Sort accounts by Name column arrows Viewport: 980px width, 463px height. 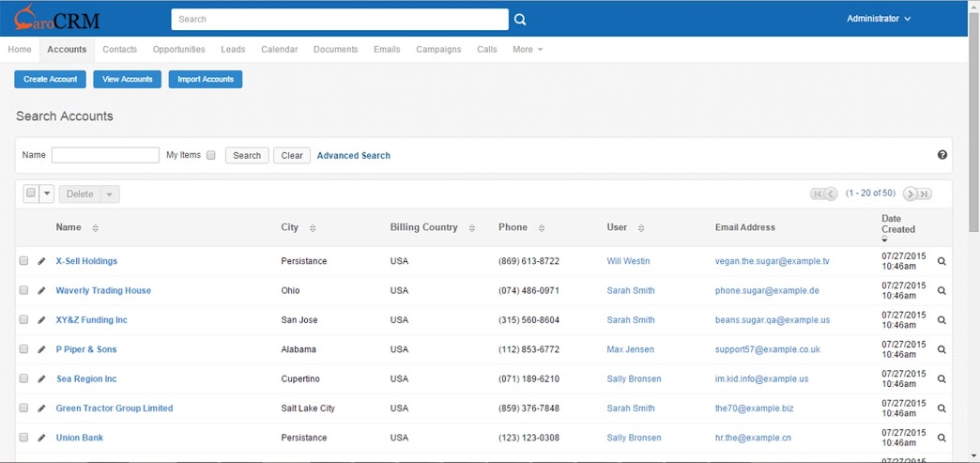95,228
